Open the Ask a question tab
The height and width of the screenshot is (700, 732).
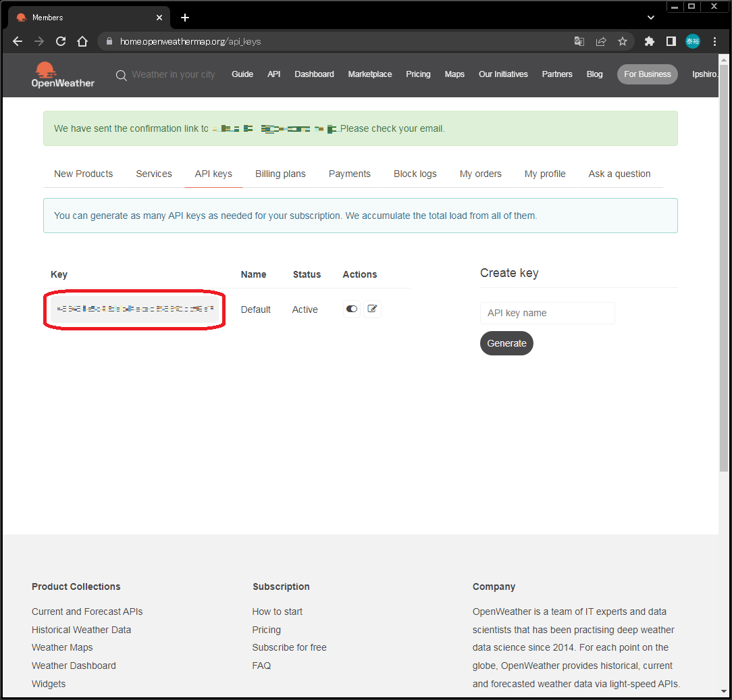[x=619, y=174]
